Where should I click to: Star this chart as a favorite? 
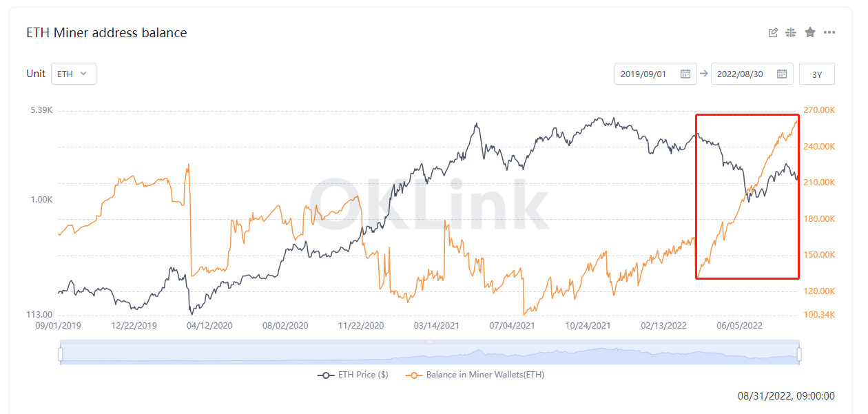coord(809,32)
